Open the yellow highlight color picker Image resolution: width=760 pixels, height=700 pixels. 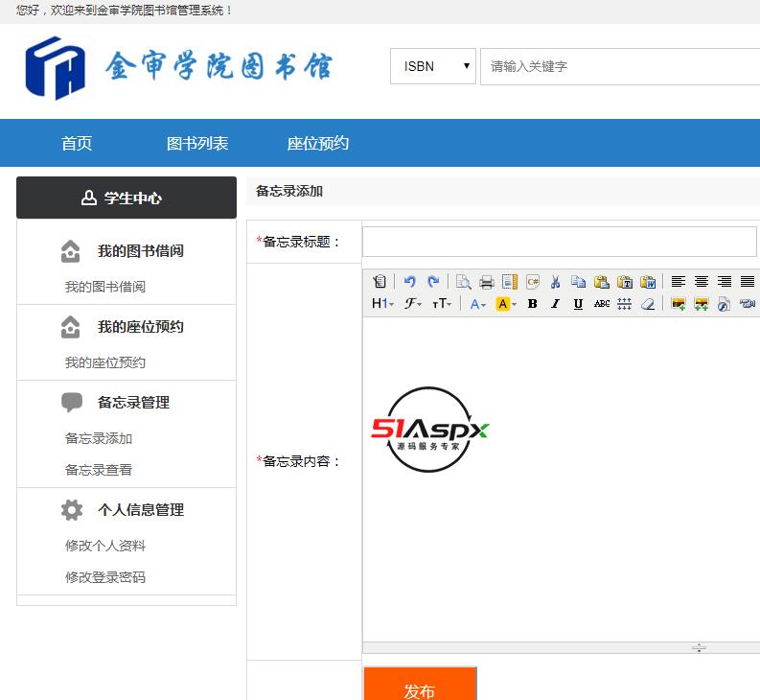tap(506, 304)
